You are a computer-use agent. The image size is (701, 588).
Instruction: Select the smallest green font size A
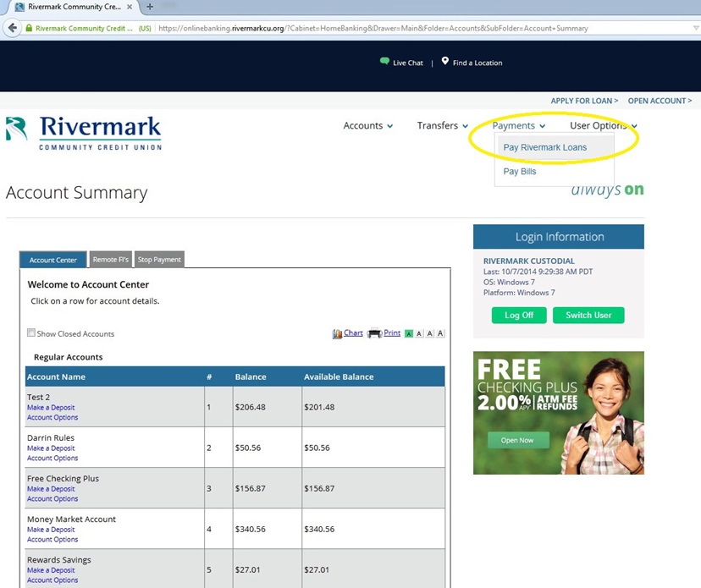[409, 333]
